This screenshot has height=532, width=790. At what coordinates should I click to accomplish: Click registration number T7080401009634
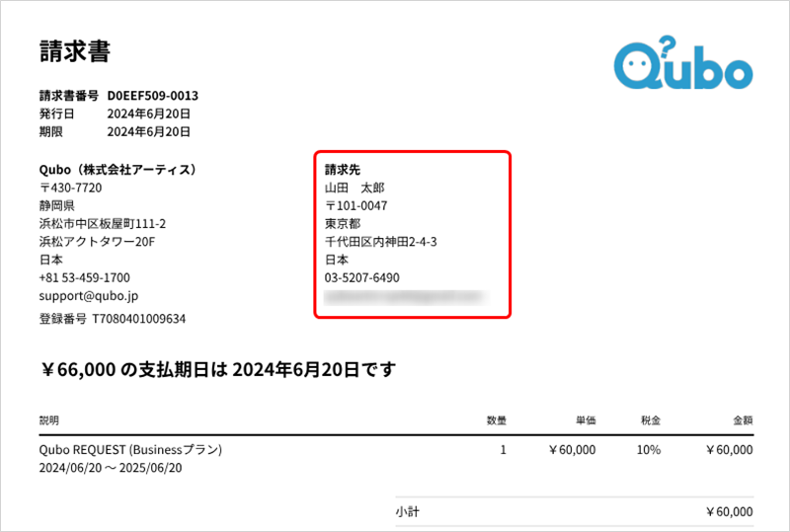pos(139,319)
